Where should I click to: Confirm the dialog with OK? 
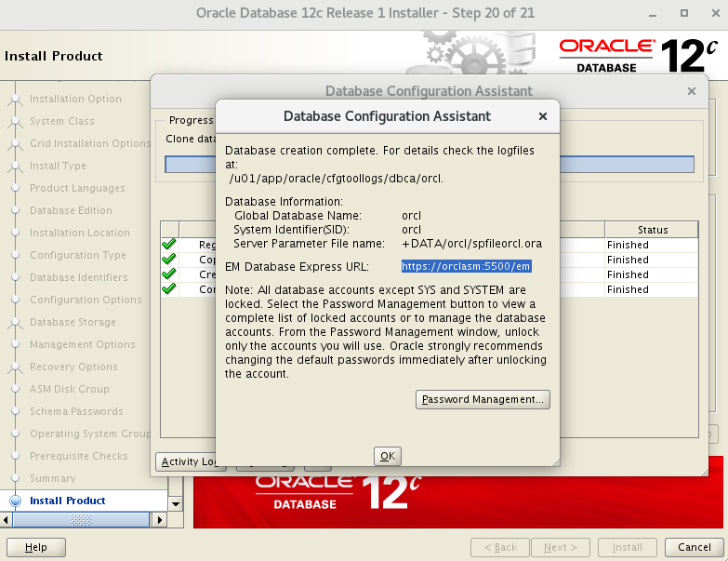pyautogui.click(x=388, y=456)
